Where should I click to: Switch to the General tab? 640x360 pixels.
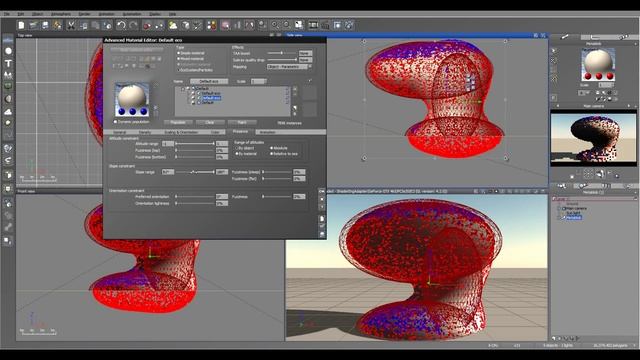pos(120,132)
